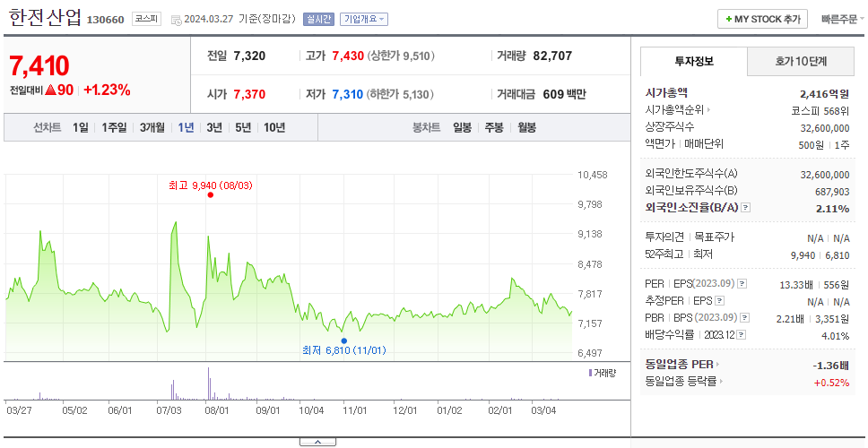Click the 4.01% dividend yield value

coord(836,336)
